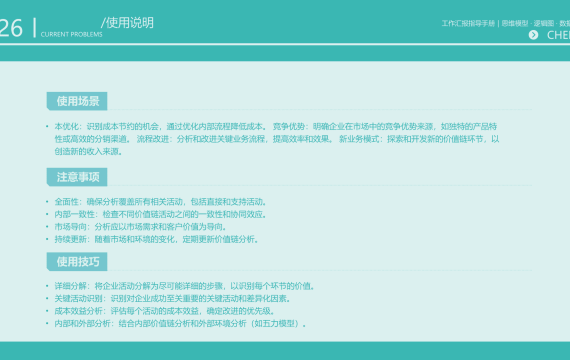Image resolution: width=570 pixels, height=360 pixels.
Task: Select the 使用场景 section header
Action: pos(77,101)
